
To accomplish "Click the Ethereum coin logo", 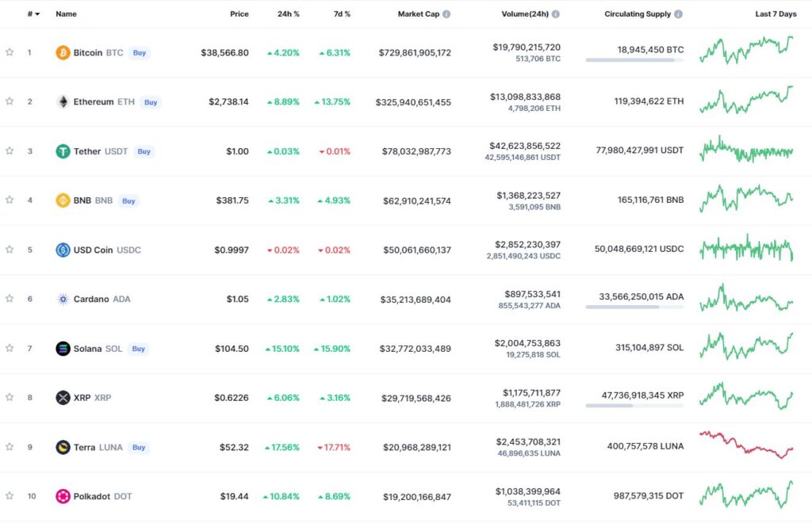I will click(63, 101).
